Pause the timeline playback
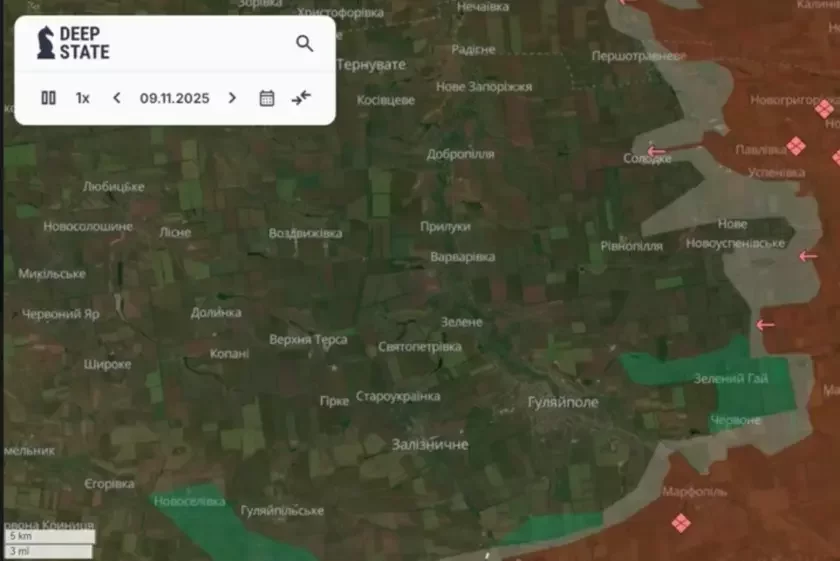Screen dimensions: 840x561 48,98
